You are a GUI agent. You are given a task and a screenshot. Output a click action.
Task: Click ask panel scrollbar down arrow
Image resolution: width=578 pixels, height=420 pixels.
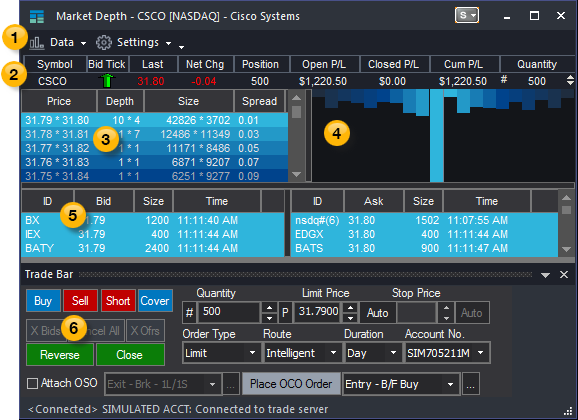pyautogui.click(x=567, y=250)
